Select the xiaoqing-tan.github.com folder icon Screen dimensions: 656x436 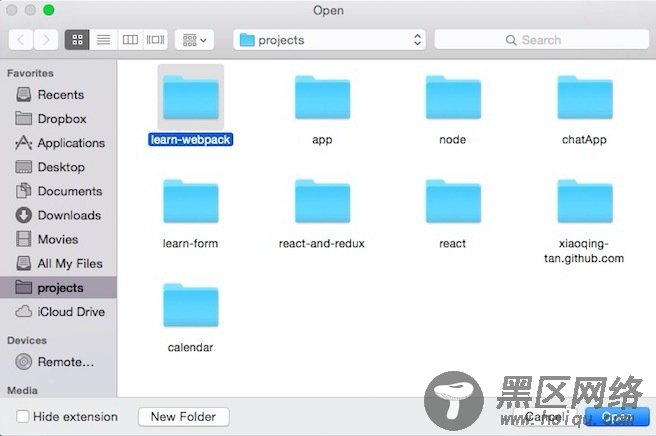(x=585, y=201)
